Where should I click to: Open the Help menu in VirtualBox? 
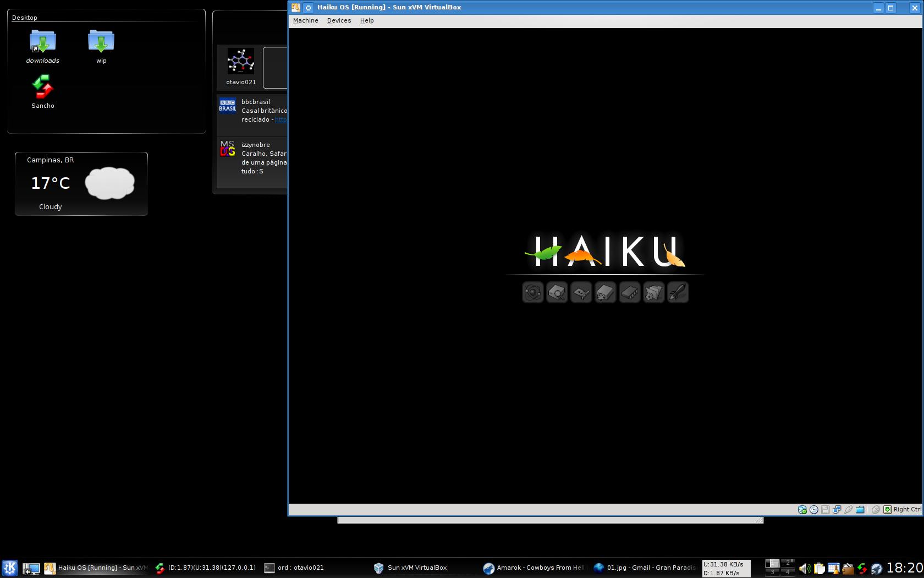point(367,20)
